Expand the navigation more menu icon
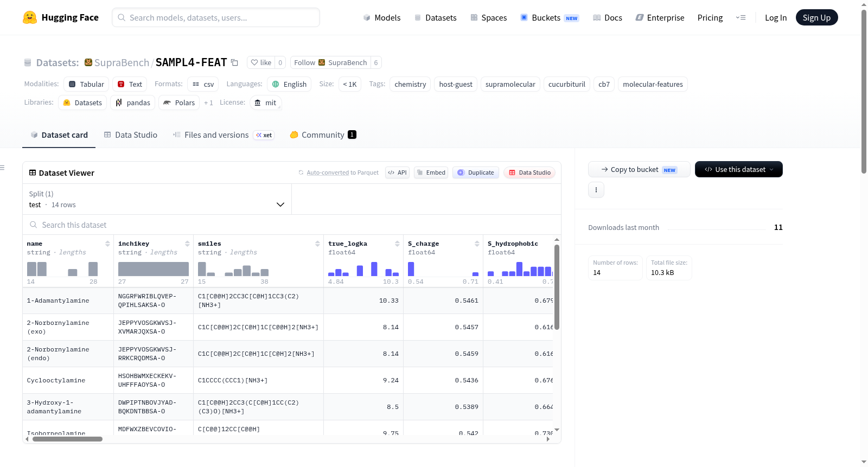 [x=741, y=17]
